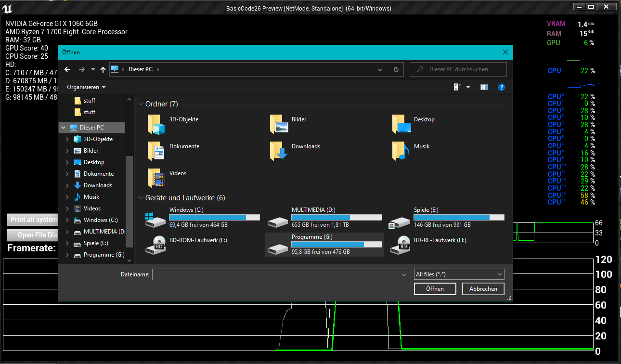Select the BD-ROM-Laufwerk (F:) drive icon
The image size is (621, 364).
pos(156,245)
